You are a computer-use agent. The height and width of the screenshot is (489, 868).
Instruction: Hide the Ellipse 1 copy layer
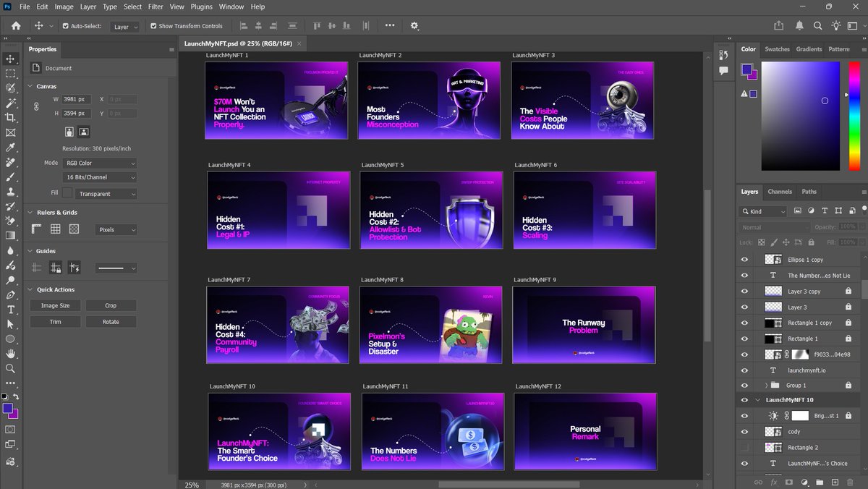coord(744,260)
